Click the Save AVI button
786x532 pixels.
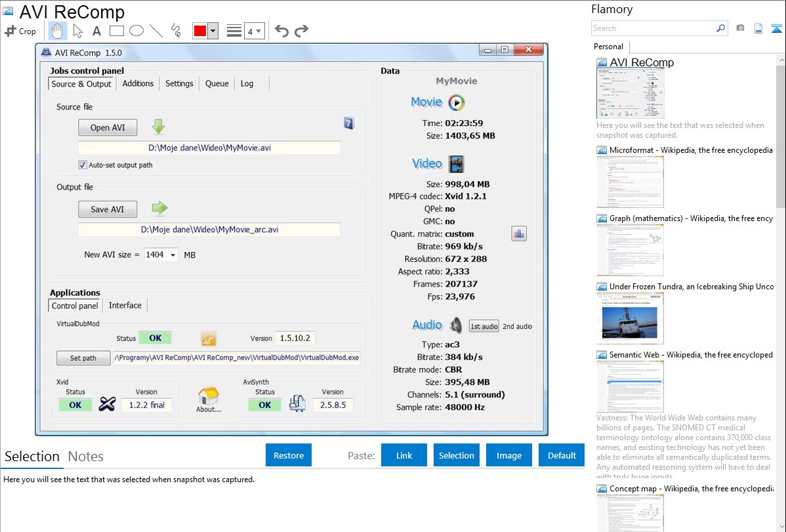click(x=108, y=209)
